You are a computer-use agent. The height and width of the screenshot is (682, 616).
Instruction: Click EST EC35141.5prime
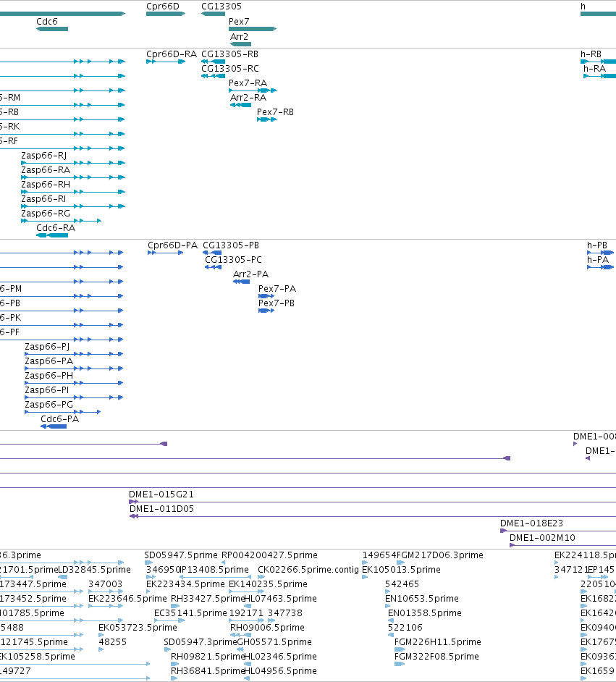[x=190, y=612]
